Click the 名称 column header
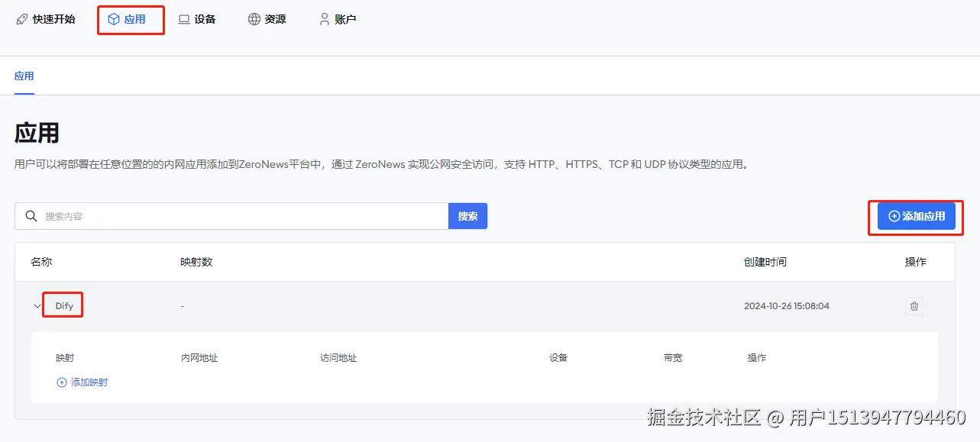This screenshot has height=442, width=980. (41, 262)
